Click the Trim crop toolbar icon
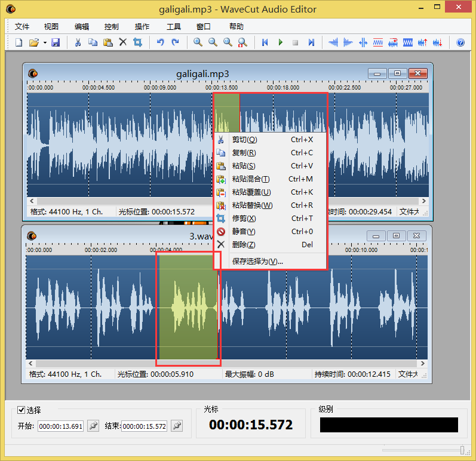 point(137,42)
